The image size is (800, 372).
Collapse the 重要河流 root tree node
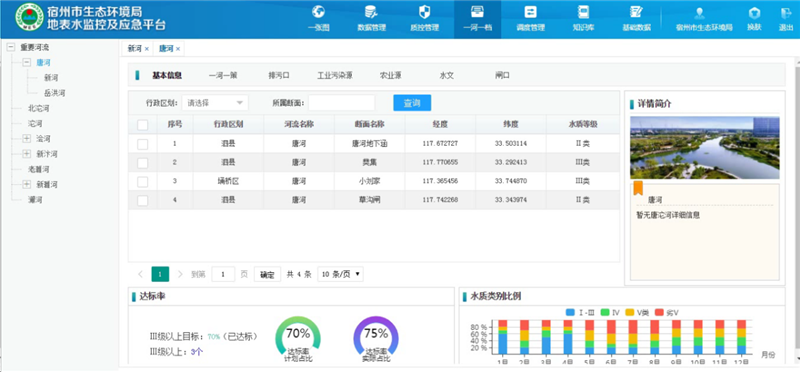pos(11,47)
